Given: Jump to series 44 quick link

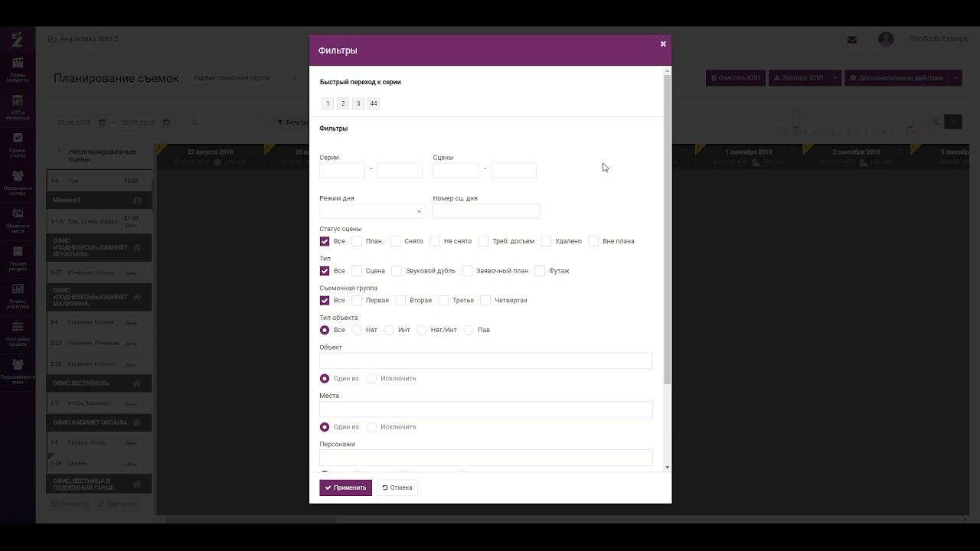Looking at the screenshot, I should [374, 103].
